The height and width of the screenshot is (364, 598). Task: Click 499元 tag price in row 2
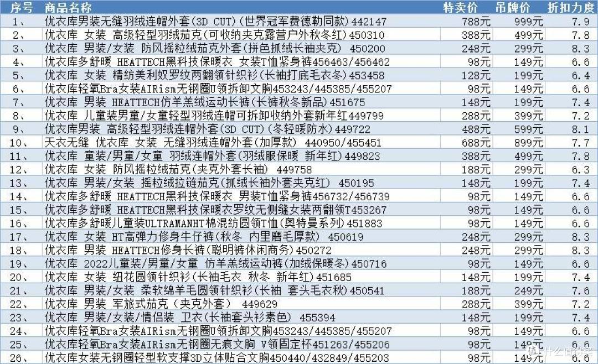[x=528, y=35]
